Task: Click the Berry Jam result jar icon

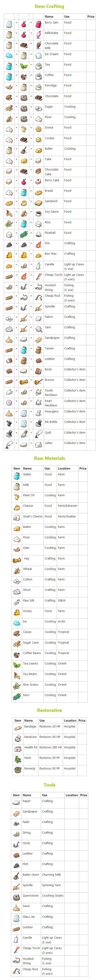Action: point(38,24)
